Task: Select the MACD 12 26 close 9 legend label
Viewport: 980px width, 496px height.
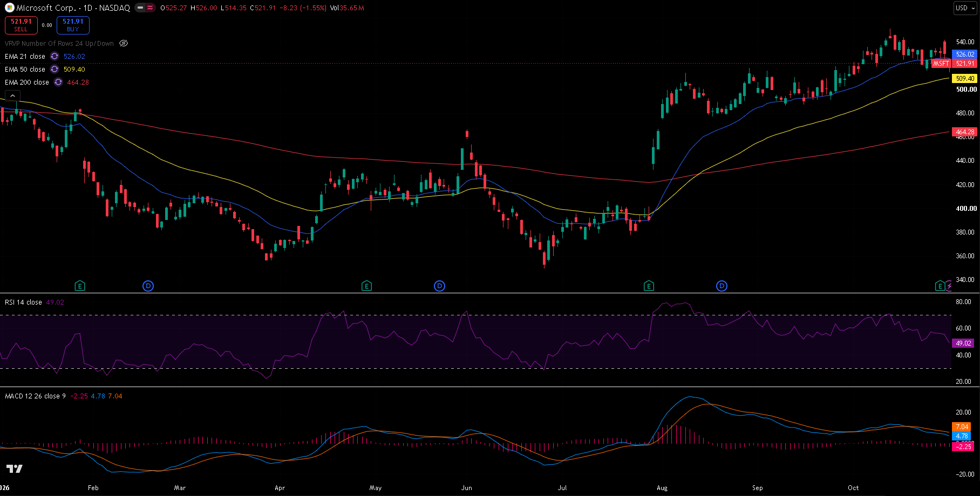Action: click(x=35, y=396)
